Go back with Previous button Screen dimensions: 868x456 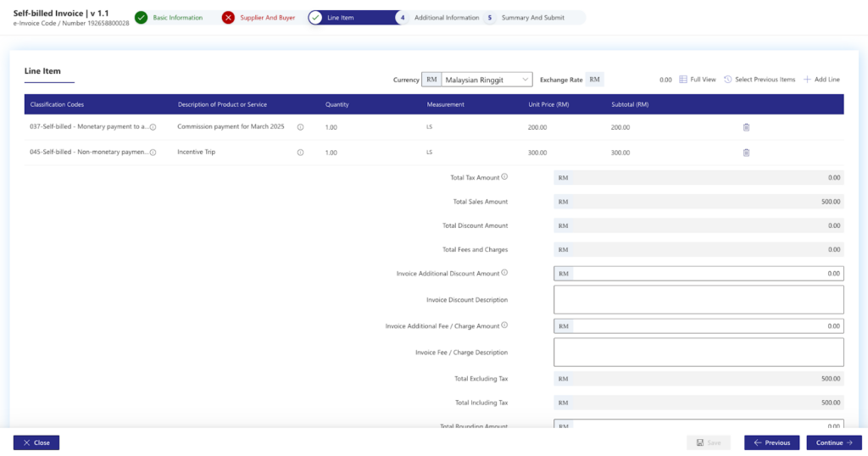771,442
